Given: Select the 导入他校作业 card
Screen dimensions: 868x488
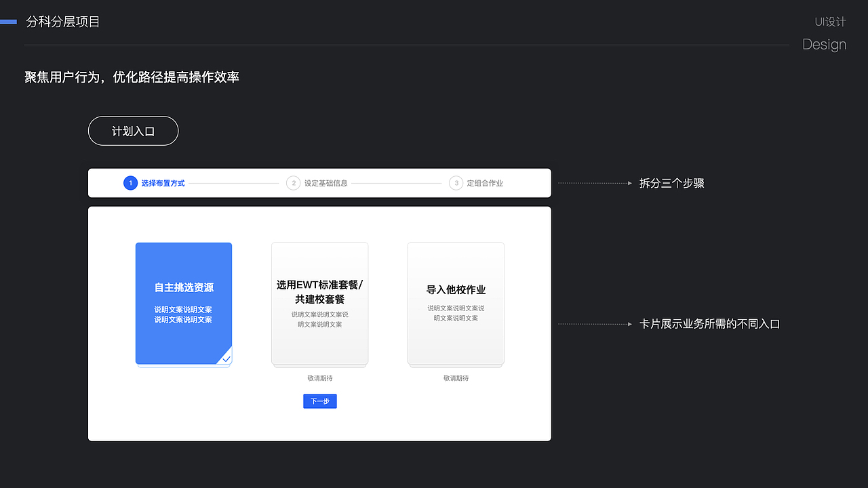Looking at the screenshot, I should (455, 303).
